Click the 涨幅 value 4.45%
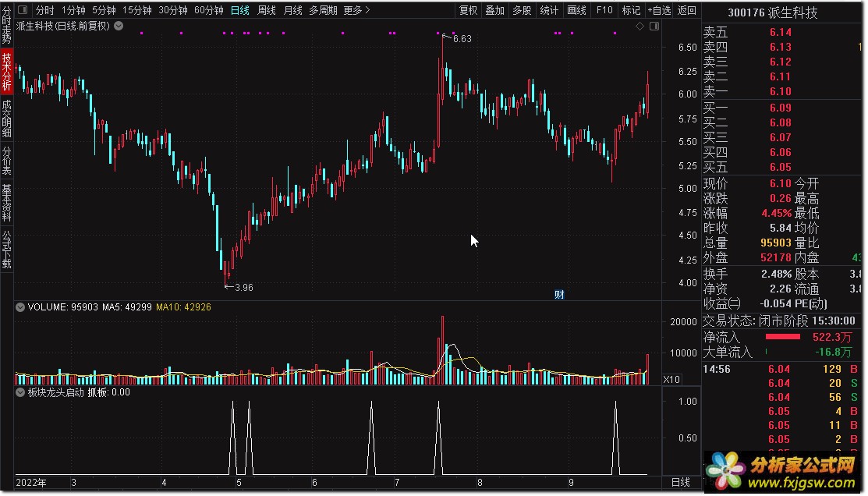This screenshot has height=496, width=868. 777,213
